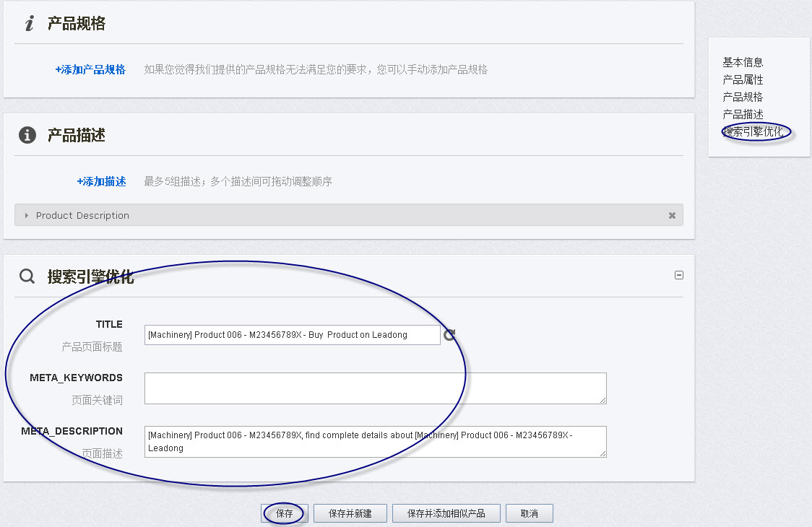
Task: Click the empty META_KEYWORDS field
Action: point(376,388)
